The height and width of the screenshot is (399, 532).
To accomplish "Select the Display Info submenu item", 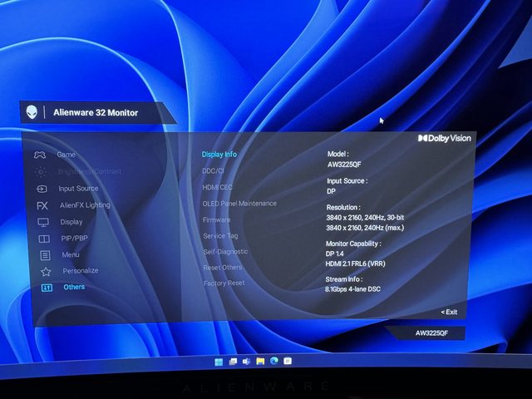I will click(219, 154).
